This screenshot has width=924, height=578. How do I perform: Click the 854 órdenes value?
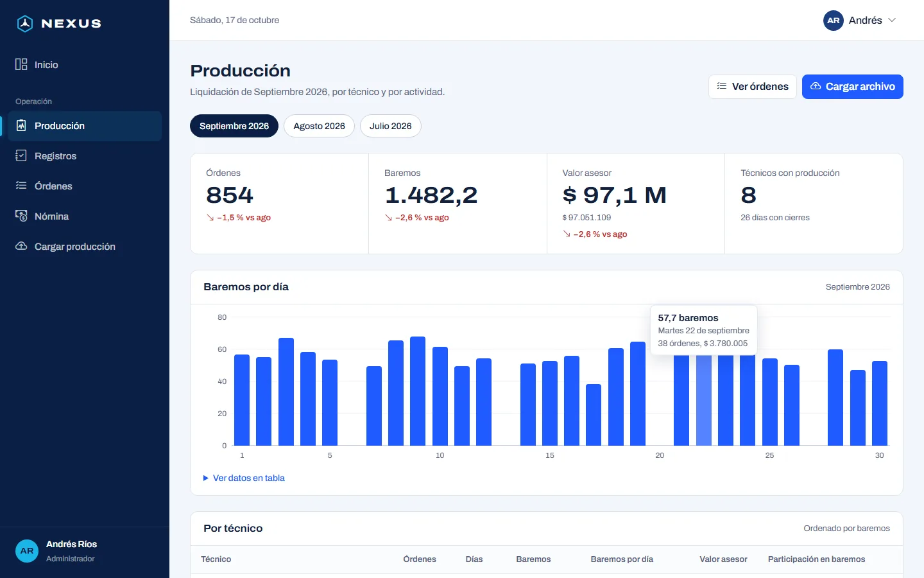click(230, 195)
